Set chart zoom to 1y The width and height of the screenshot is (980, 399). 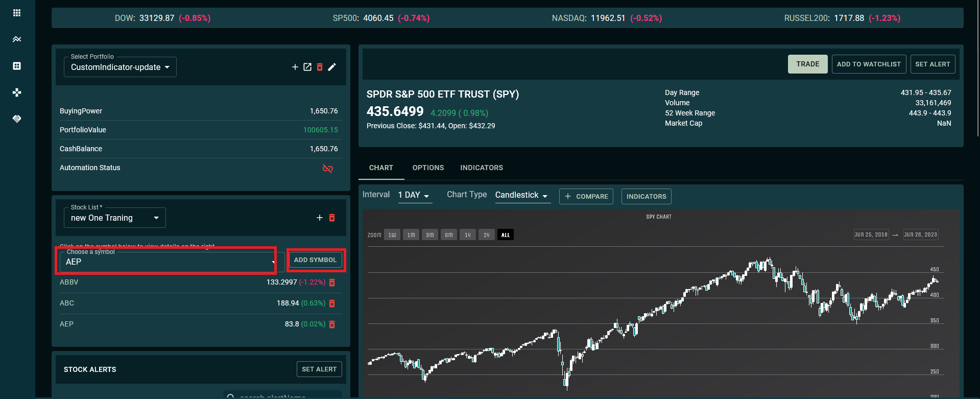[468, 235]
